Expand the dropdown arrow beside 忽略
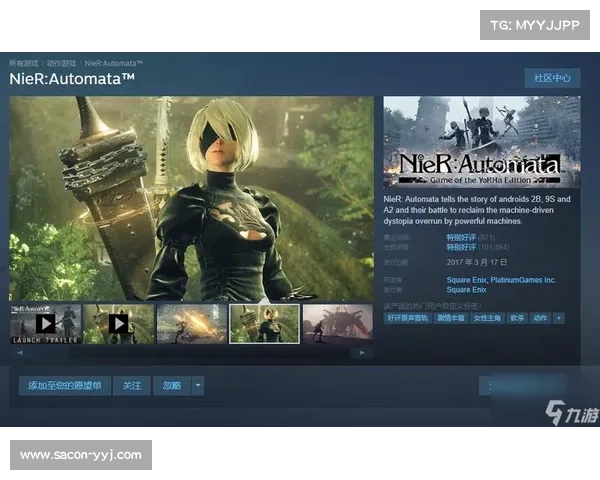The image size is (600, 480). [198, 385]
